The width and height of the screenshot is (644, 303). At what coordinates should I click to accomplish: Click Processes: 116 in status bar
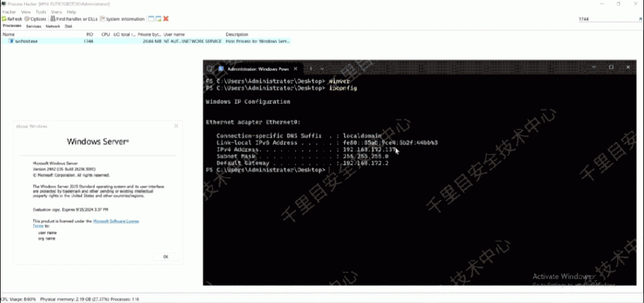click(x=125, y=299)
